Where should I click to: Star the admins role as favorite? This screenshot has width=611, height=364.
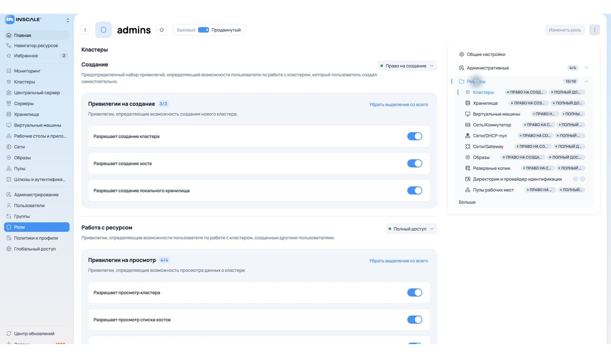pyautogui.click(x=162, y=30)
